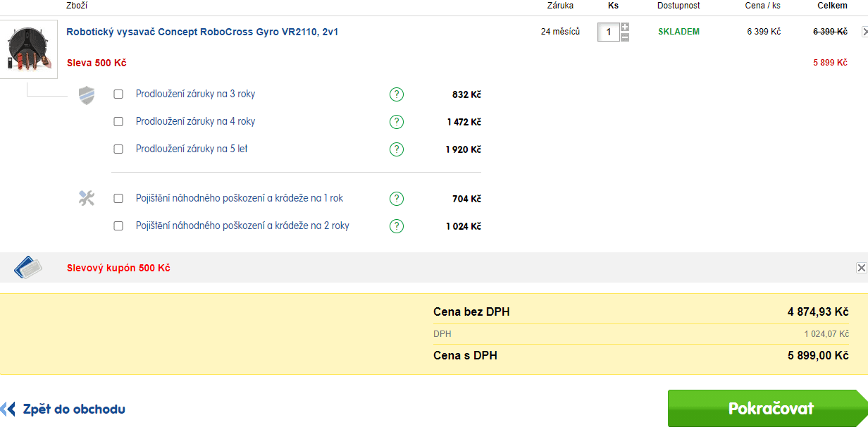Screen dimensions: 868x432
Task: Click help icon for 4-year warranty extension
Action: click(x=397, y=122)
